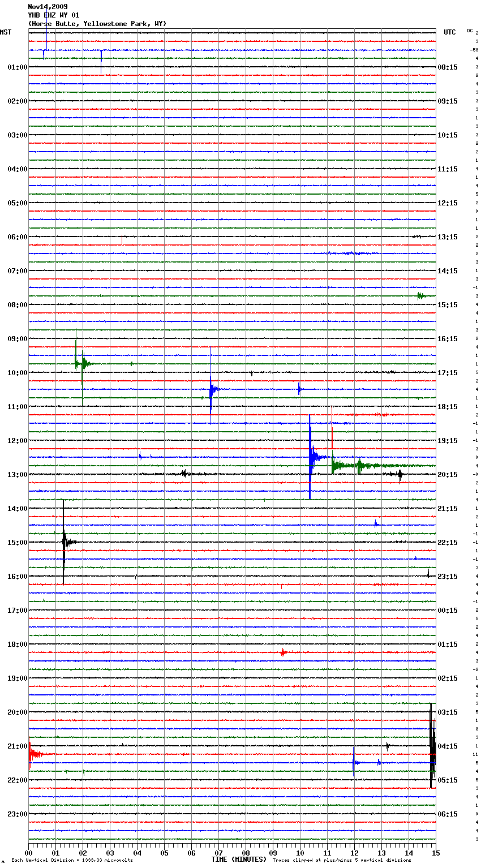Click the "07:00" MST time label

[17, 271]
